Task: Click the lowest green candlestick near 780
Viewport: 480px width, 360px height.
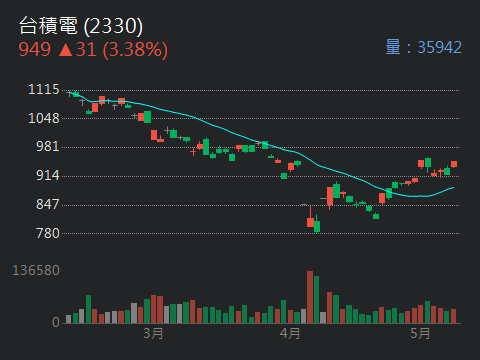Action: (317, 226)
